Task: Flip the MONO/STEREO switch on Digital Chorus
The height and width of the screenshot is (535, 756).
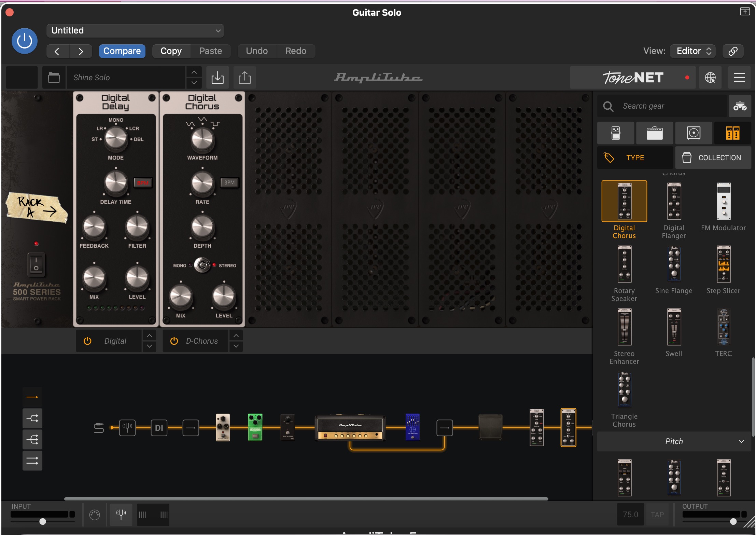Action: tap(202, 265)
